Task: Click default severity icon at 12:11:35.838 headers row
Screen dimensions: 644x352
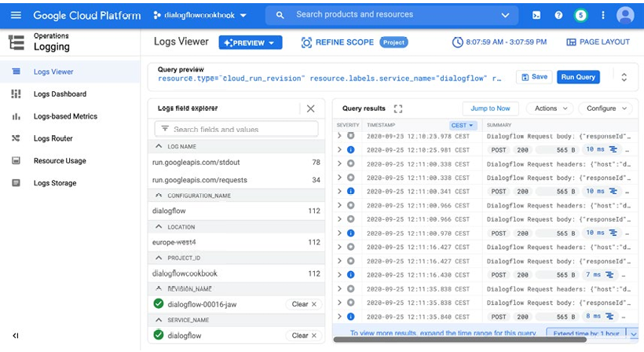Action: point(351,288)
